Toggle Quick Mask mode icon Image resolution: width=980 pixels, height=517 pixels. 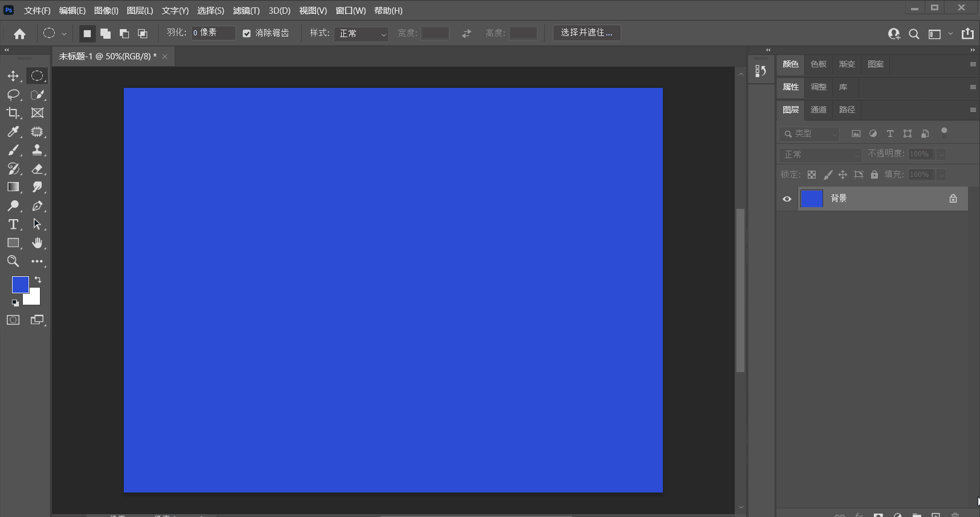coord(13,320)
